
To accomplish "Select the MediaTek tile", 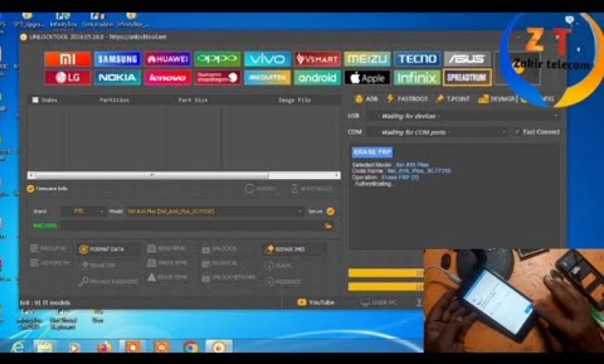I will coord(267,77).
